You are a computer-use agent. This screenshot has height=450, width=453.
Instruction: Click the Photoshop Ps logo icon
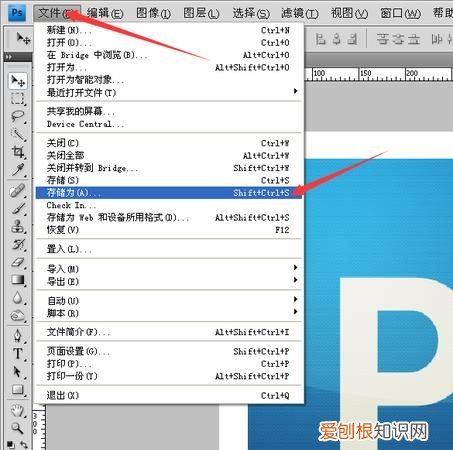coord(17,13)
